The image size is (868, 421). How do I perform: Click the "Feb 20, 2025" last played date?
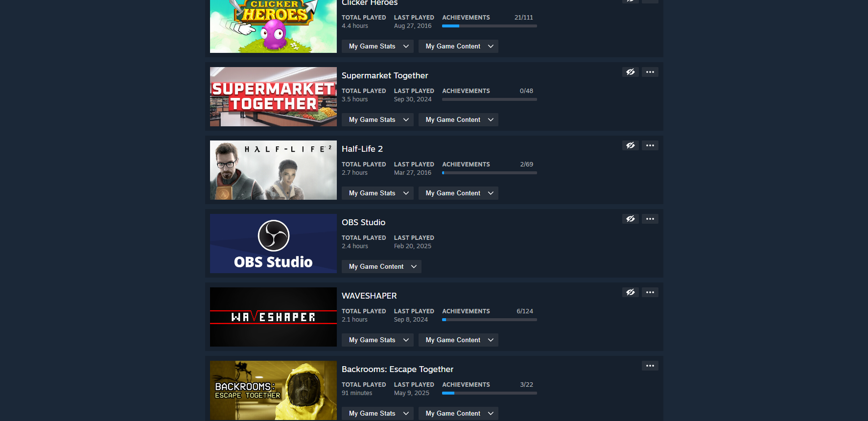pos(413,246)
